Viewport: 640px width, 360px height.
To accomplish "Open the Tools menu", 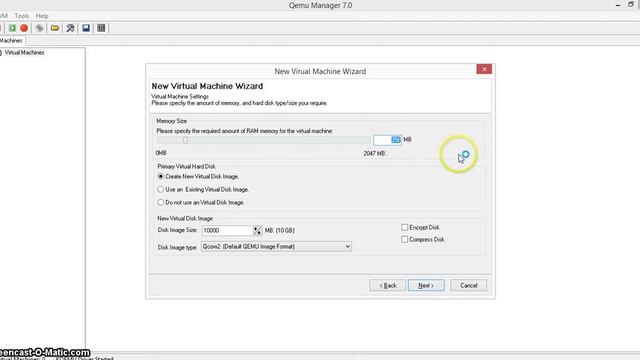I will [22, 16].
